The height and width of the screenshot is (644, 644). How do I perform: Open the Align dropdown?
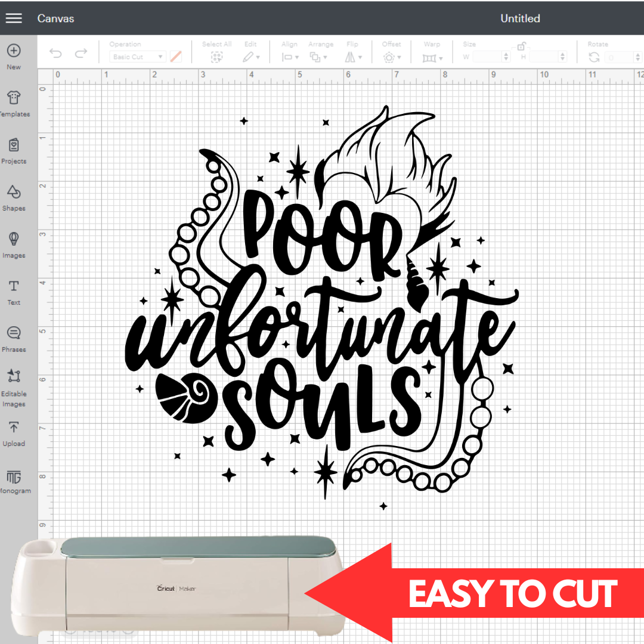[290, 57]
